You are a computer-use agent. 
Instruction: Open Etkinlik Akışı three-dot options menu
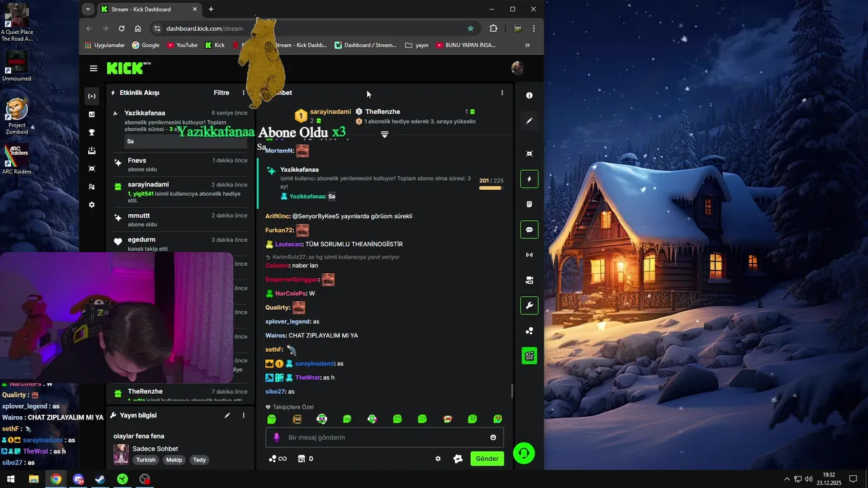(243, 93)
